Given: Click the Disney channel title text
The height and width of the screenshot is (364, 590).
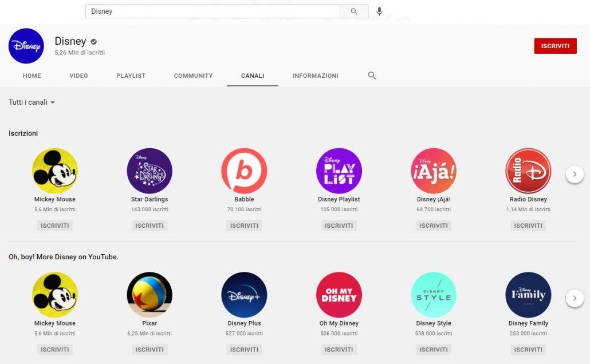Looking at the screenshot, I should (70, 41).
